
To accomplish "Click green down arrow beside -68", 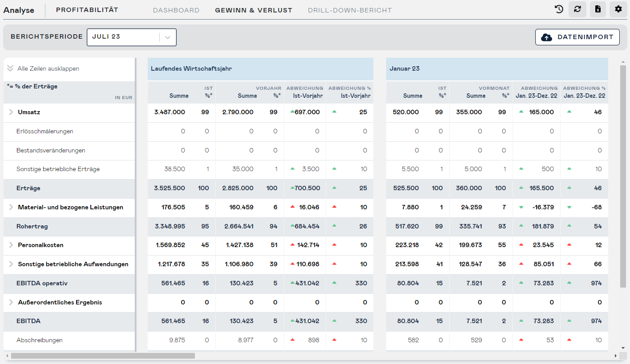I will click(569, 207).
